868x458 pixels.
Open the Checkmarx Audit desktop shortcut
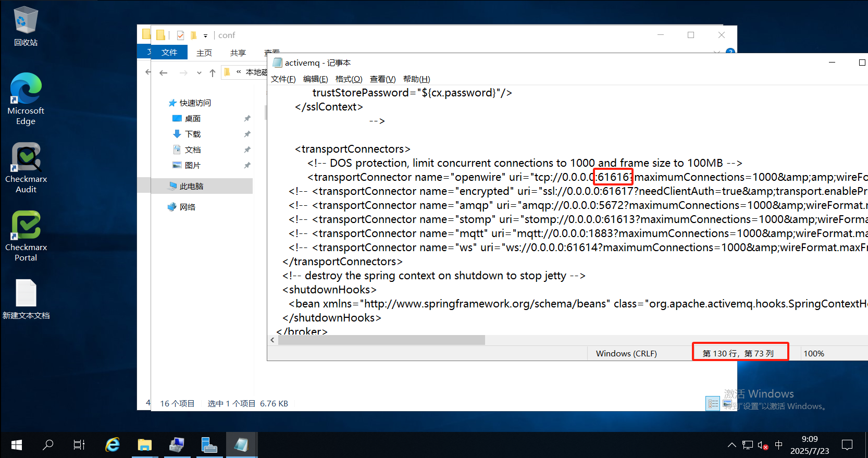click(x=26, y=168)
